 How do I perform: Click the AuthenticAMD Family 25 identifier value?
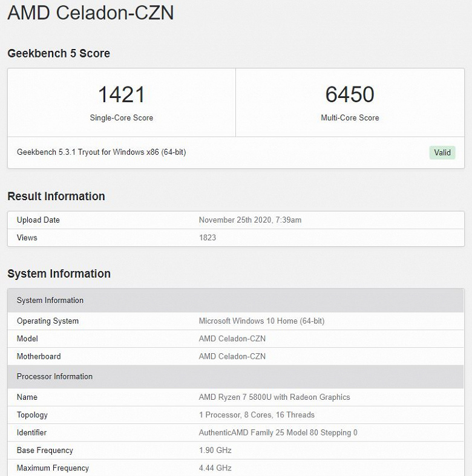tap(278, 432)
